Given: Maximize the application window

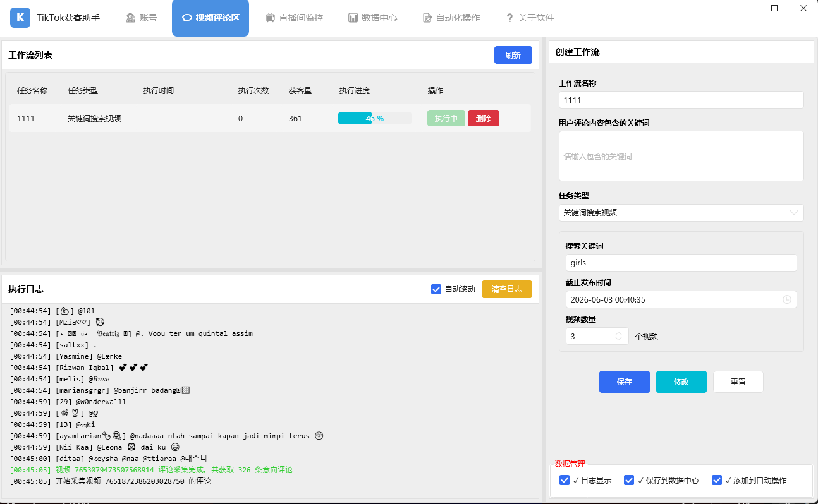Looking at the screenshot, I should [x=774, y=8].
